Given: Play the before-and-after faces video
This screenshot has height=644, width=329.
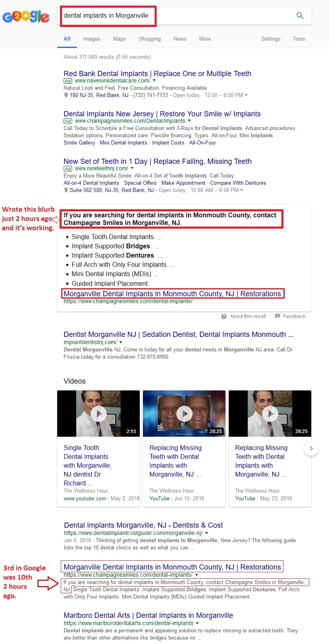Looking at the screenshot, I should click(x=184, y=413).
